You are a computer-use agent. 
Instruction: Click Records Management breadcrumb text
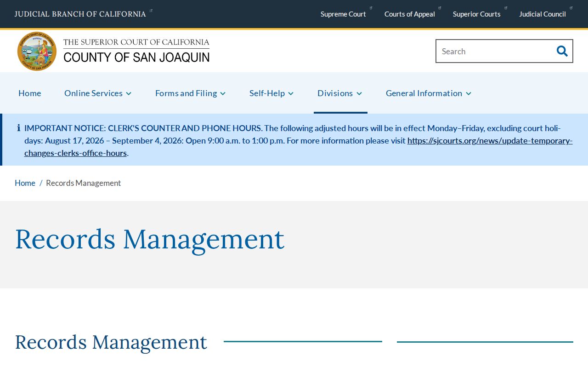click(84, 183)
